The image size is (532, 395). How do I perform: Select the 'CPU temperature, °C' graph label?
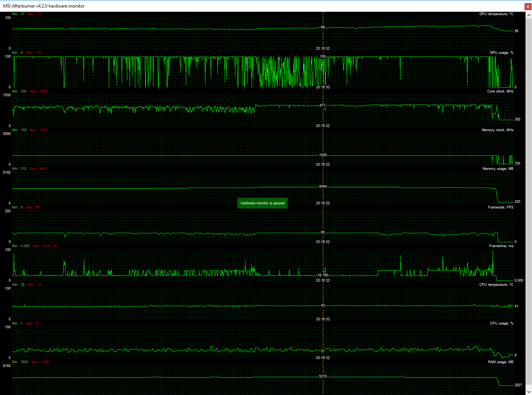click(x=496, y=285)
